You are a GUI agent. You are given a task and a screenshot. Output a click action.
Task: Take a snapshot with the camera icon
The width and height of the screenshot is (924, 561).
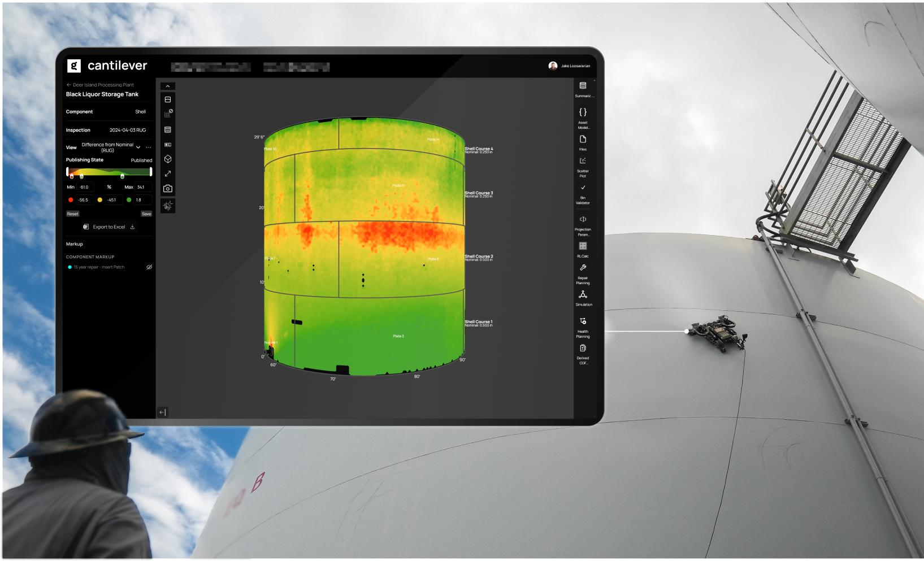click(x=168, y=189)
